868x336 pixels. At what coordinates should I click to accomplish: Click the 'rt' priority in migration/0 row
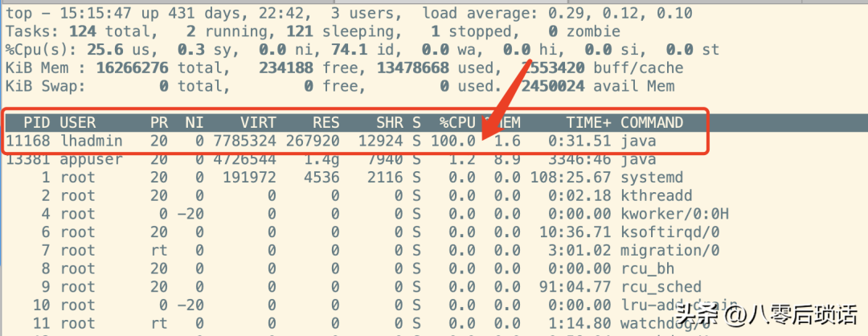(159, 251)
